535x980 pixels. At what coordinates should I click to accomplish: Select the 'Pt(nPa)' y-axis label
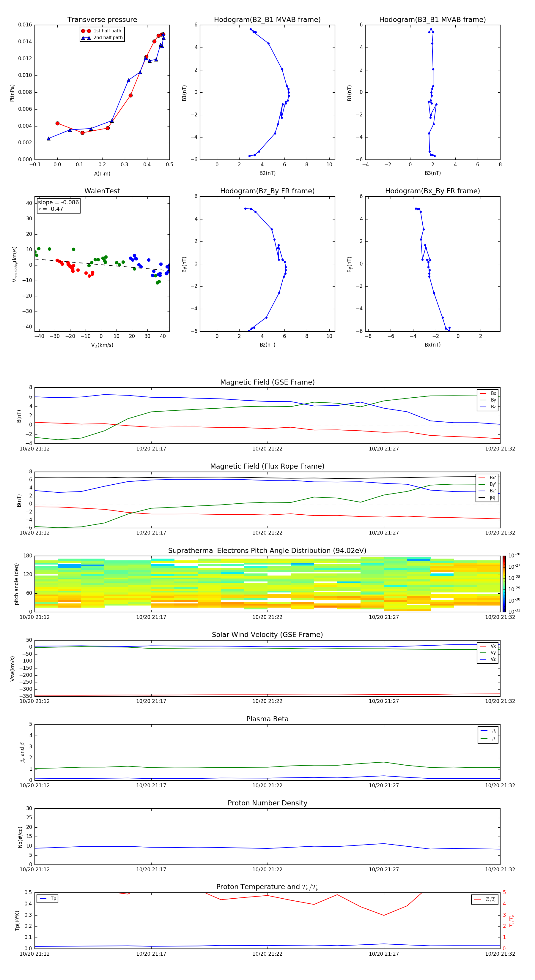click(x=12, y=93)
